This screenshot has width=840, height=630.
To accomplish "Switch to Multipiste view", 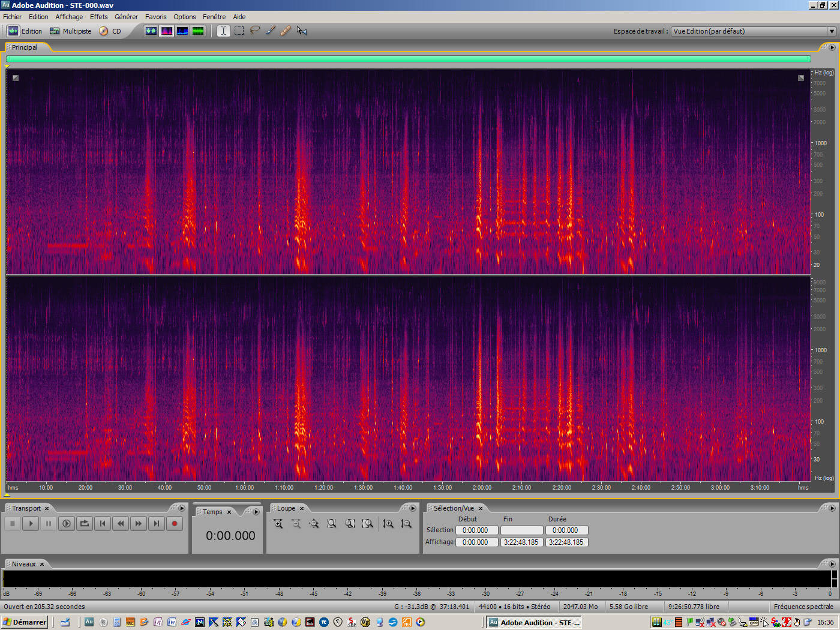I will (x=71, y=31).
